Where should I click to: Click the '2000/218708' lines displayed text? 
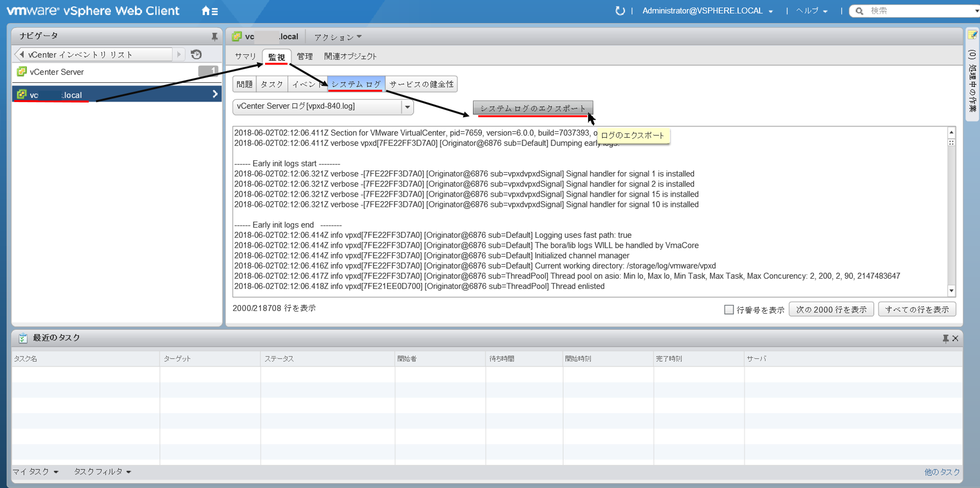[x=274, y=308]
